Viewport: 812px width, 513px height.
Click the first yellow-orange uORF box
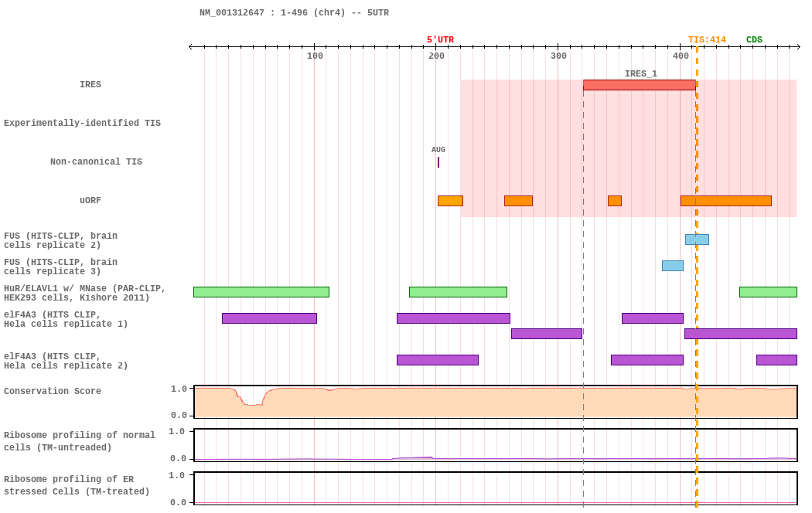450,201
